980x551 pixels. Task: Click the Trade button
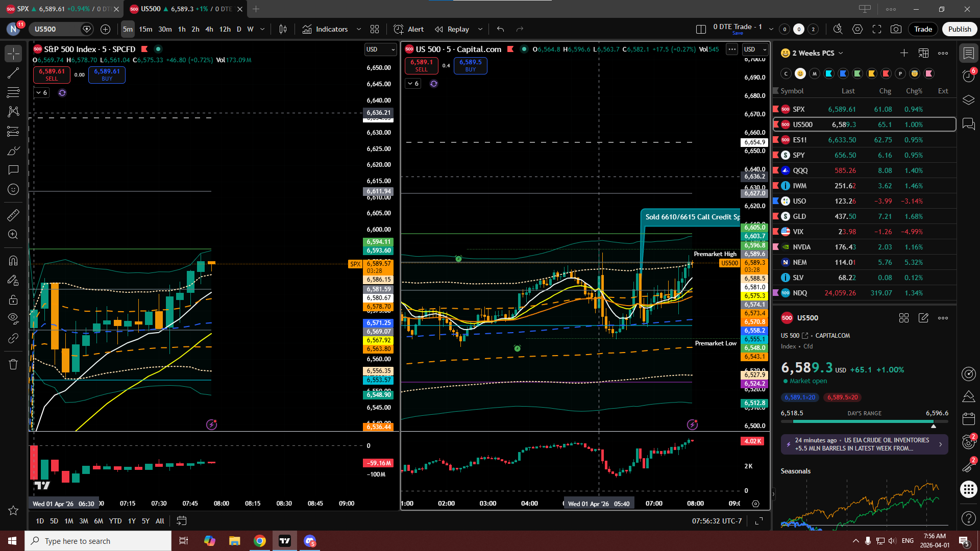[x=923, y=29]
